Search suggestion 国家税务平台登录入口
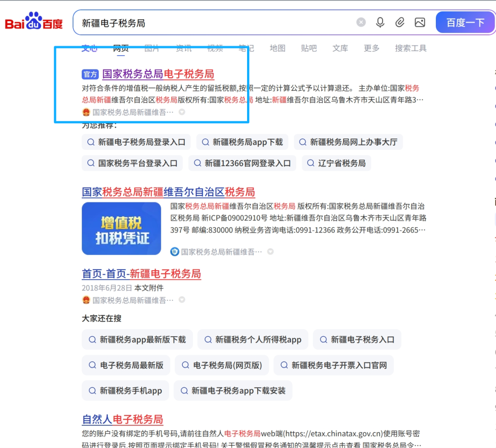This screenshot has width=496, height=448. (x=132, y=163)
